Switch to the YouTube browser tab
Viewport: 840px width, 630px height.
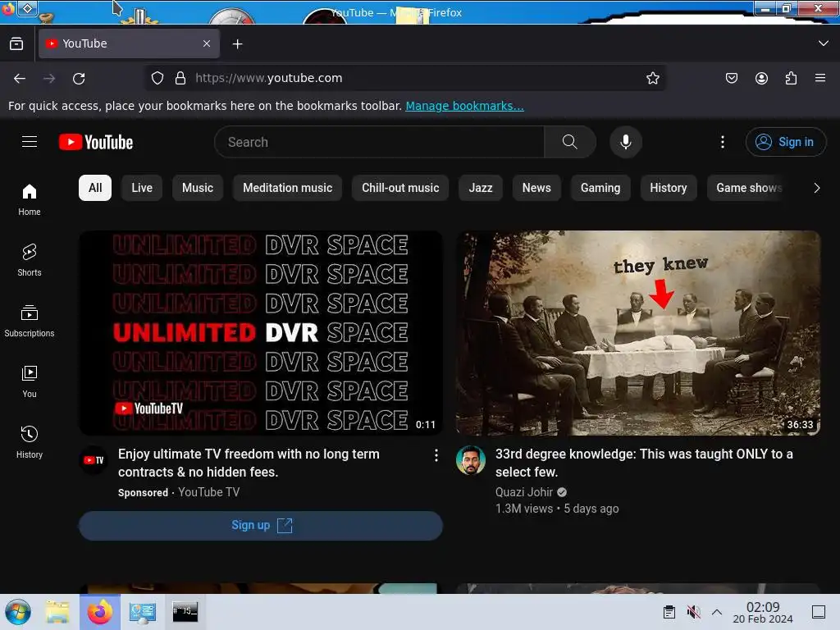tap(129, 43)
